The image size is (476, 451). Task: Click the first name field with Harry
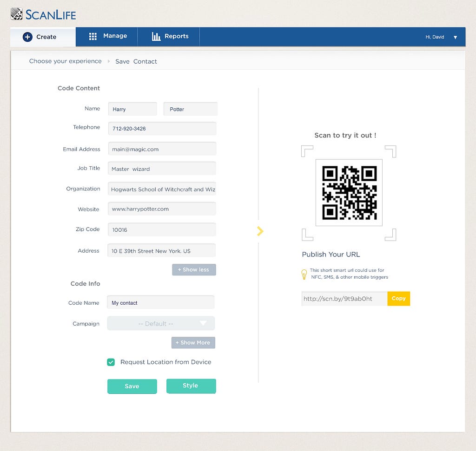coord(132,109)
